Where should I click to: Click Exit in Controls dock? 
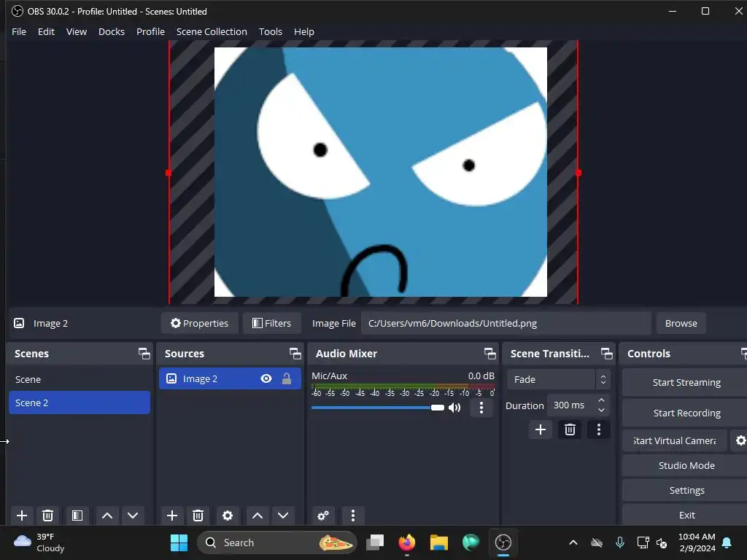coord(686,515)
